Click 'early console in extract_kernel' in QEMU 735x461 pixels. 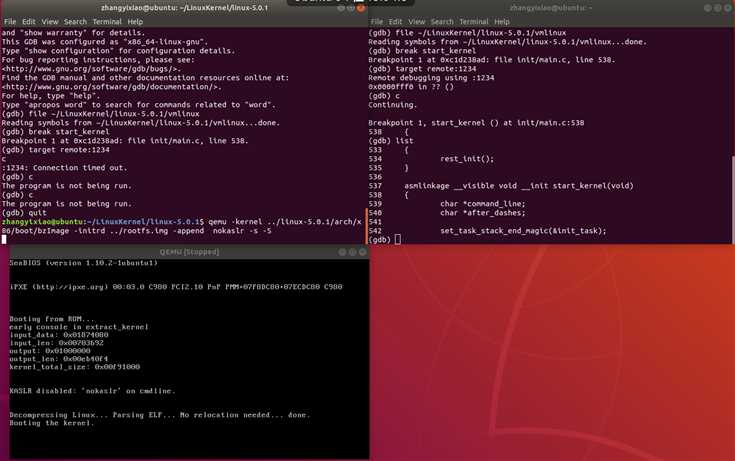(79, 327)
